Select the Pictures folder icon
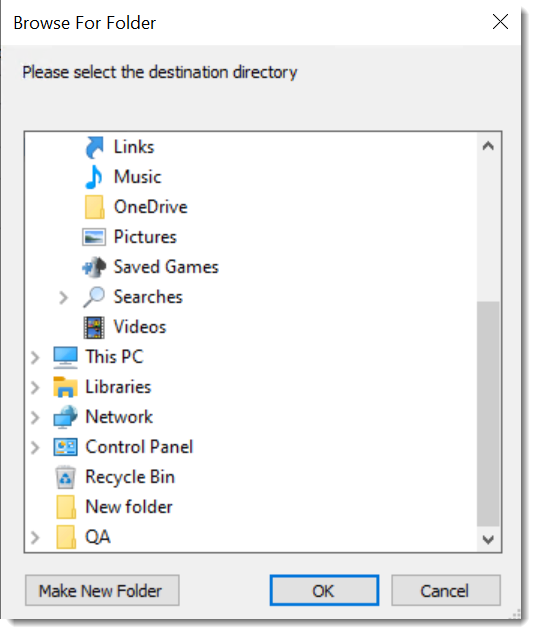The height and width of the screenshot is (634, 536). (94, 237)
